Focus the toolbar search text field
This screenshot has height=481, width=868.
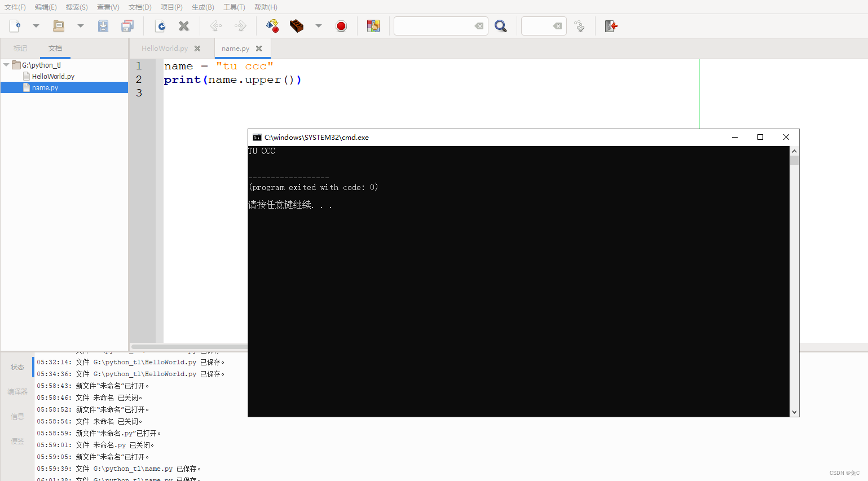pos(433,26)
